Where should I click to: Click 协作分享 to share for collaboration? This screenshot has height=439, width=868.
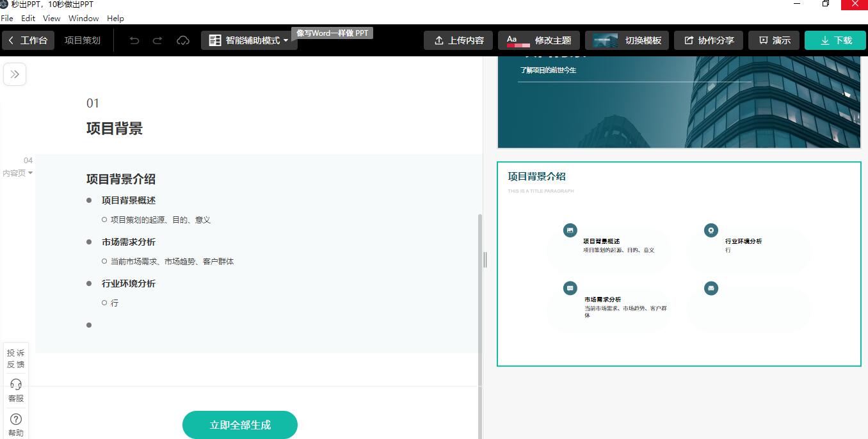pos(709,40)
